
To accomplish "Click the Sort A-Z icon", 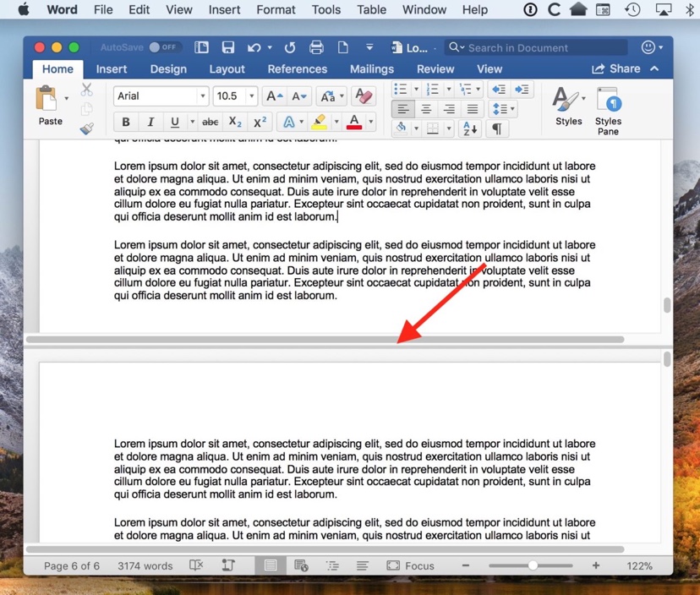I will 470,129.
